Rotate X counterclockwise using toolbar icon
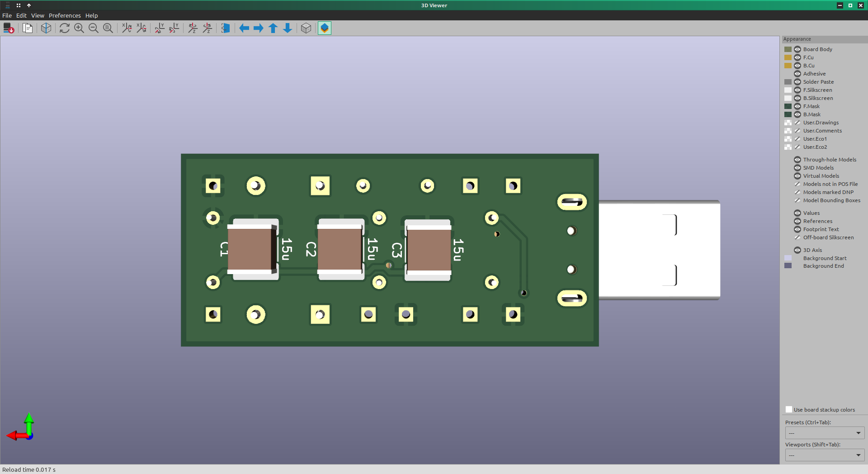The width and height of the screenshot is (868, 474). point(142,28)
